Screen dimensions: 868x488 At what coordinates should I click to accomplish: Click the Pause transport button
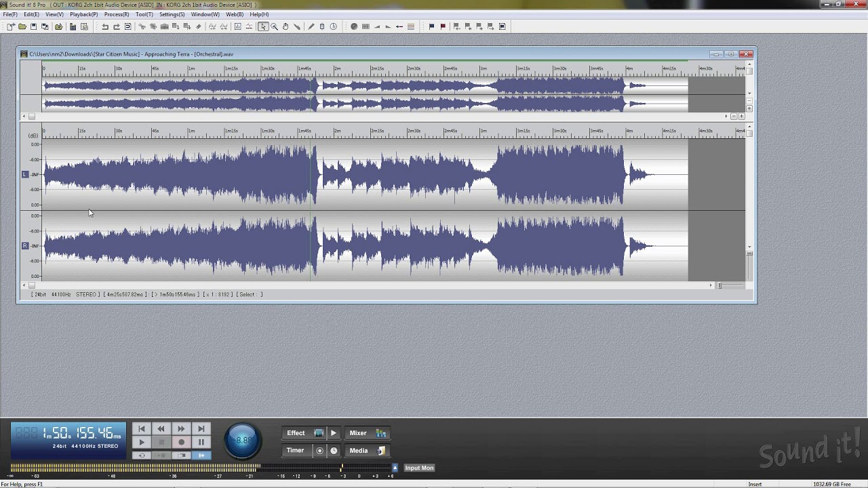(201, 443)
